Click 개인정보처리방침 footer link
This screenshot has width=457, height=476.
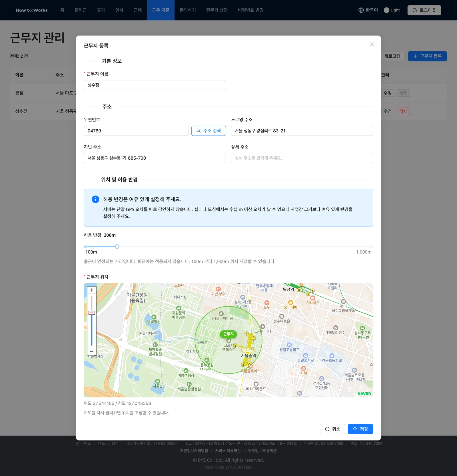pos(194,451)
